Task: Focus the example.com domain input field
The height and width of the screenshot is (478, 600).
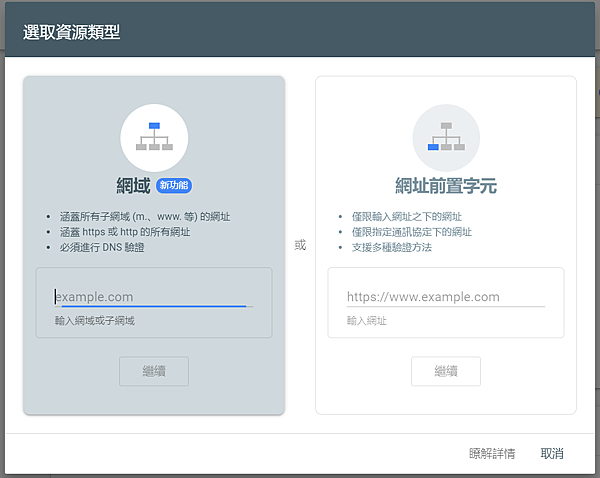Action: 154,297
